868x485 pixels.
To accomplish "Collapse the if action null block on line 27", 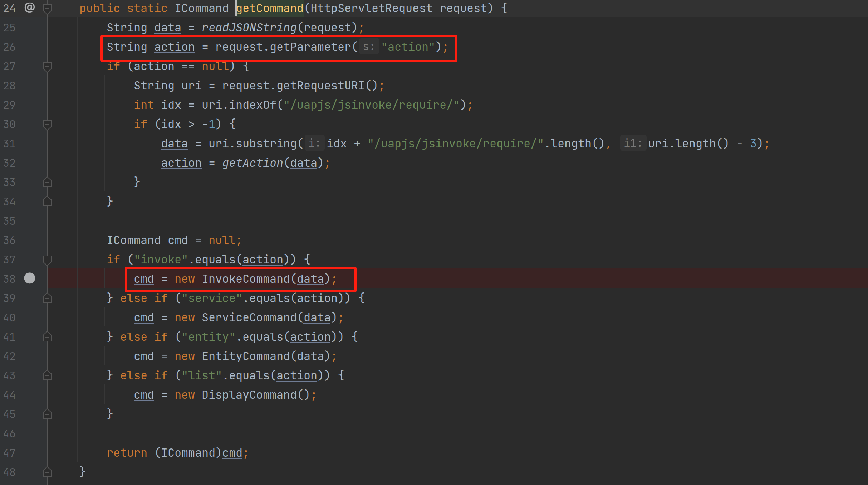I will 47,66.
